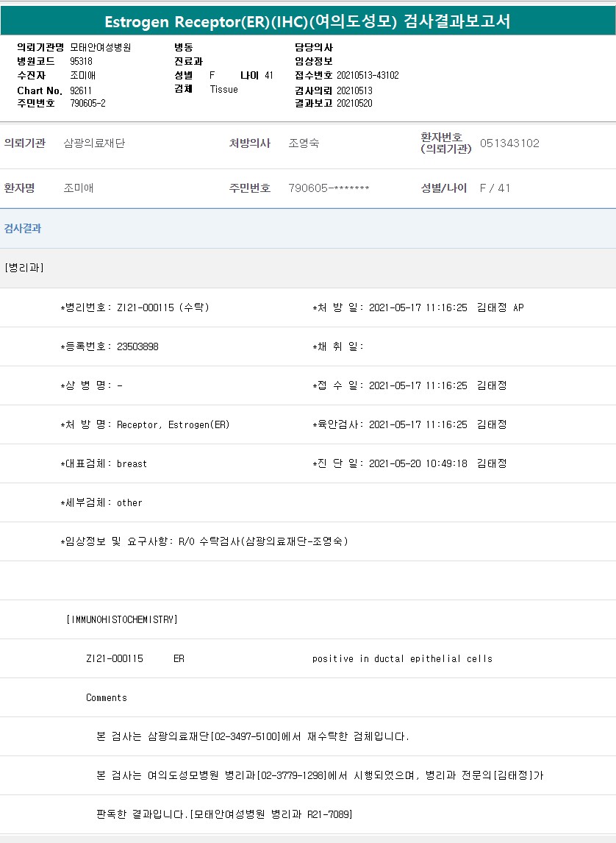The image size is (616, 843).
Task: Click the 처방의사 name 조영숙
Action: 304,143
